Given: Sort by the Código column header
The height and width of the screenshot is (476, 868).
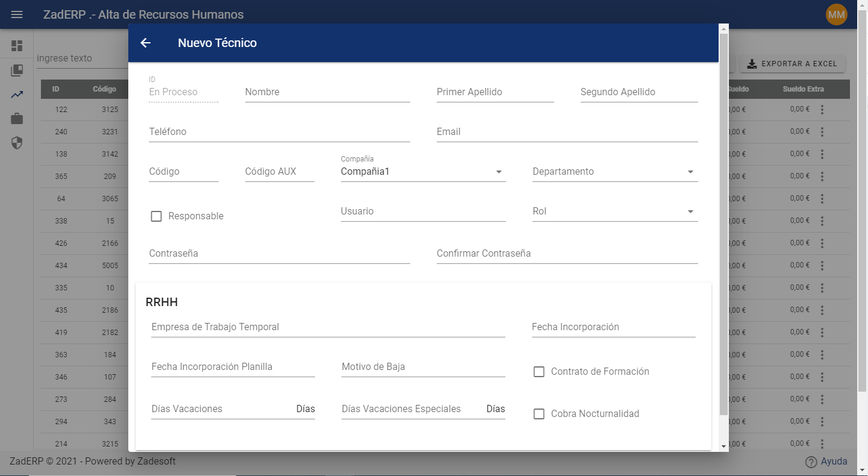Looking at the screenshot, I should click(104, 89).
